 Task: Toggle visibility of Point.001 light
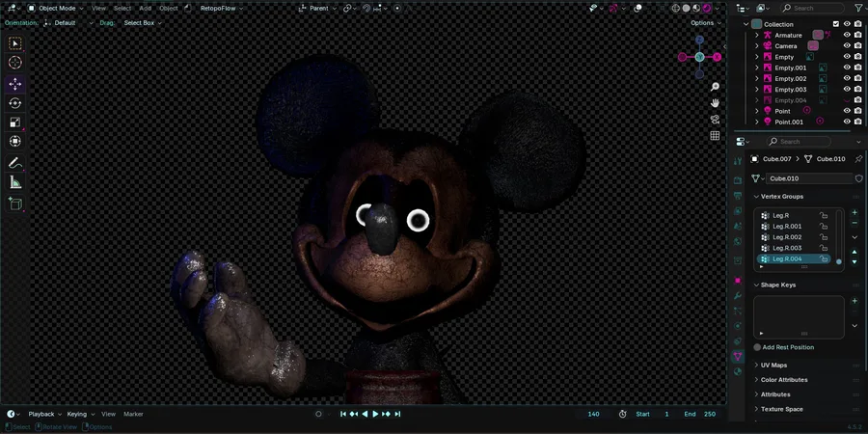click(x=847, y=122)
